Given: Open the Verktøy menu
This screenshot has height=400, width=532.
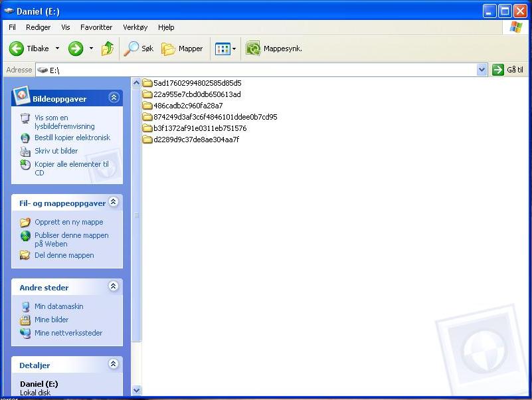Looking at the screenshot, I should (x=135, y=27).
